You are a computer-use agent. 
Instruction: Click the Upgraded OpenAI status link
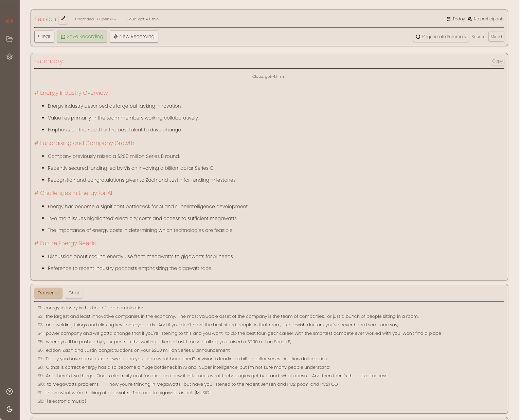96,19
